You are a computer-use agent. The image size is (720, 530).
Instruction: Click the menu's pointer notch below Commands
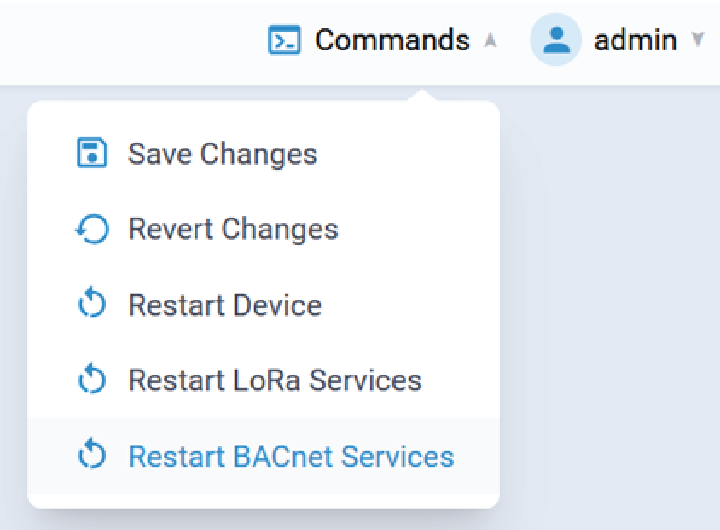(423, 97)
